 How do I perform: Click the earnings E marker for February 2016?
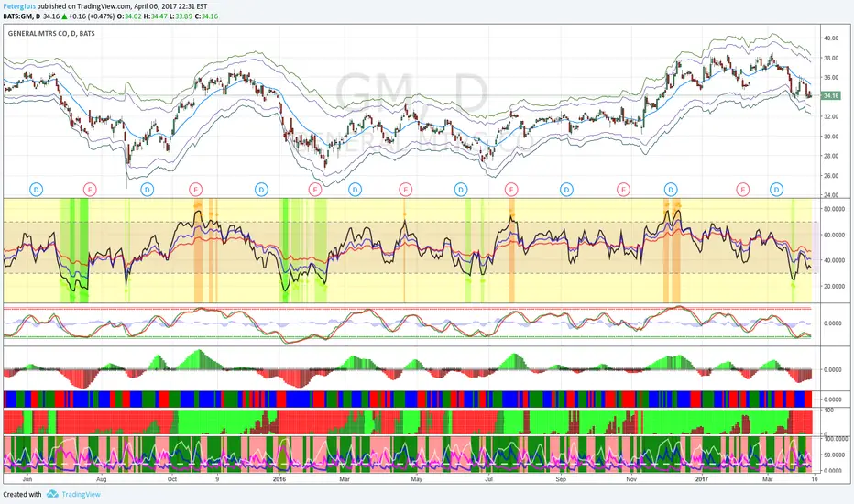point(315,190)
